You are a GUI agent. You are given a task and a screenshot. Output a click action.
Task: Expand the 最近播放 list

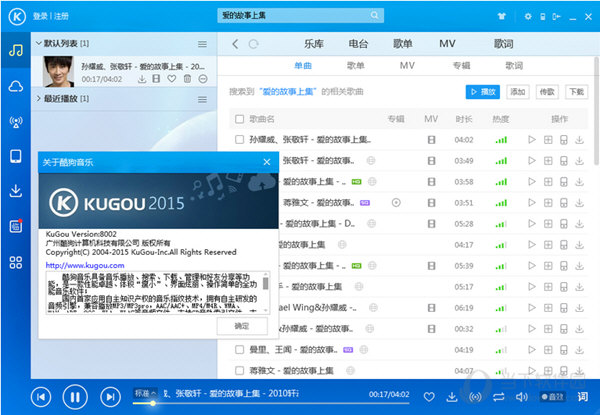39,99
